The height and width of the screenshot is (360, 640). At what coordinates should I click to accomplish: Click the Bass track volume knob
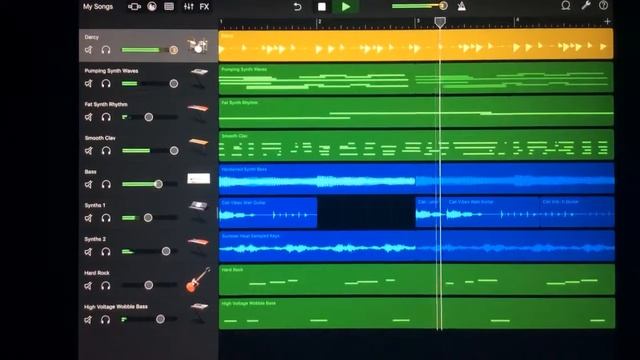tap(158, 184)
